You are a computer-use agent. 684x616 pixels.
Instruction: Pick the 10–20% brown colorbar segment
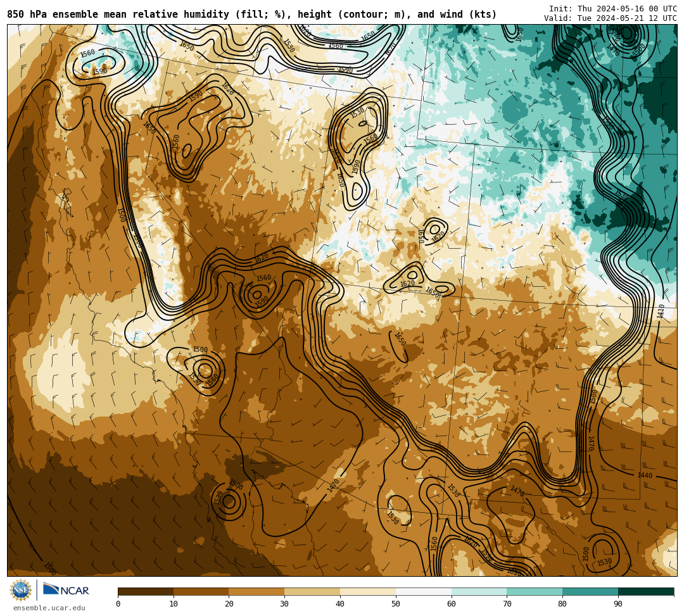tap(201, 591)
